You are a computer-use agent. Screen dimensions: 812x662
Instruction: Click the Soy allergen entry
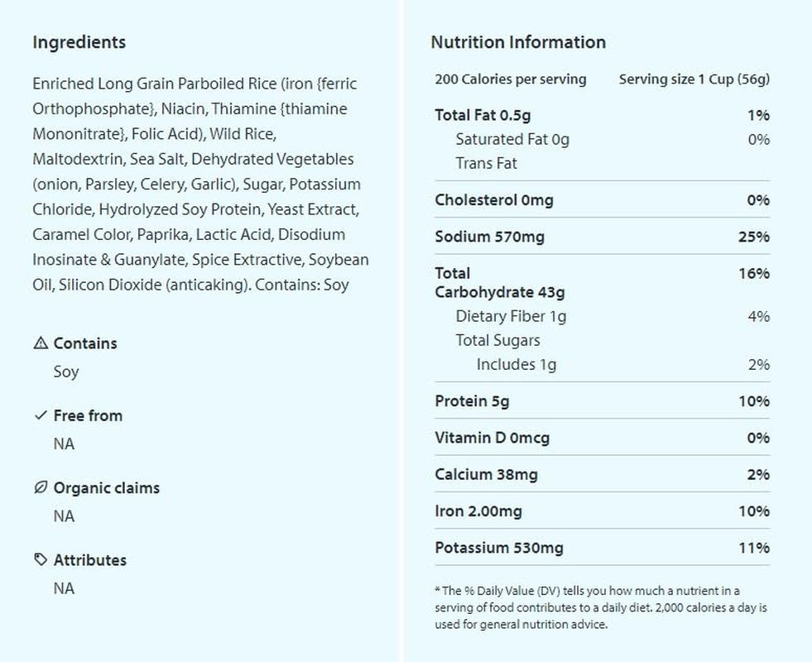(66, 372)
